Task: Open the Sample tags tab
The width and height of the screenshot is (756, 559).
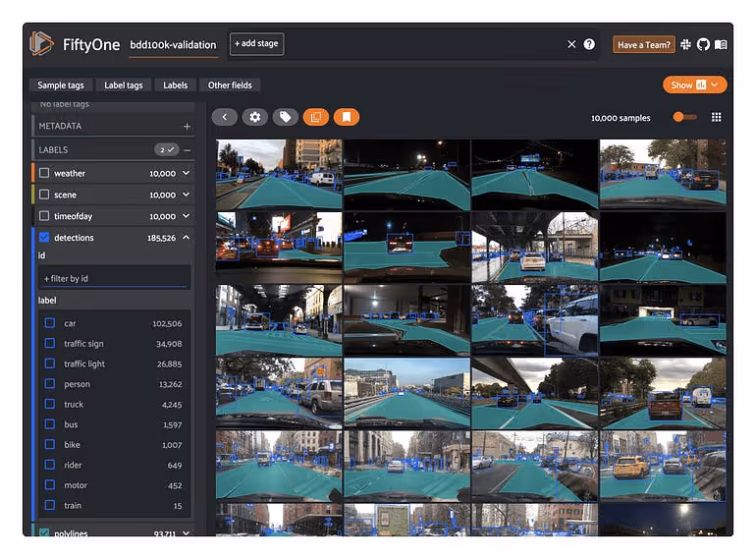Action: (61, 85)
